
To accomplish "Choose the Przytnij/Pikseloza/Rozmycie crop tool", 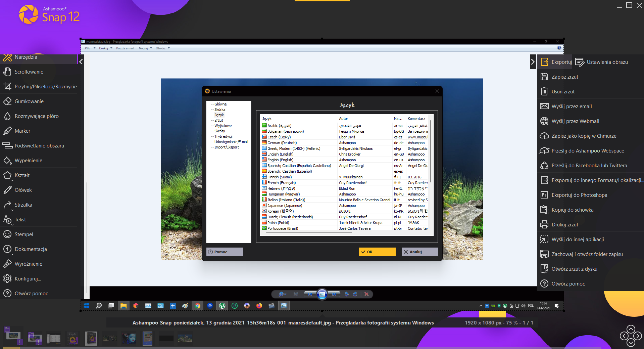I will click(39, 87).
